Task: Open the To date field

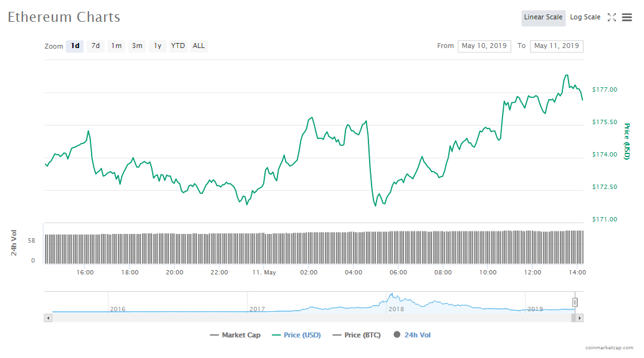Action: [x=556, y=46]
